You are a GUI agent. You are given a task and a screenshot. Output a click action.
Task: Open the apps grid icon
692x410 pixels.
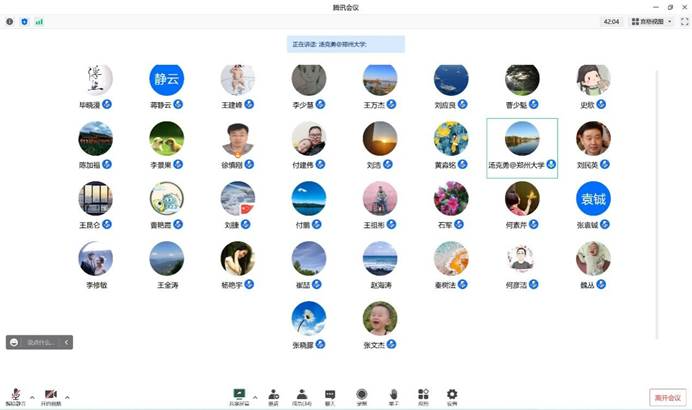point(423,397)
